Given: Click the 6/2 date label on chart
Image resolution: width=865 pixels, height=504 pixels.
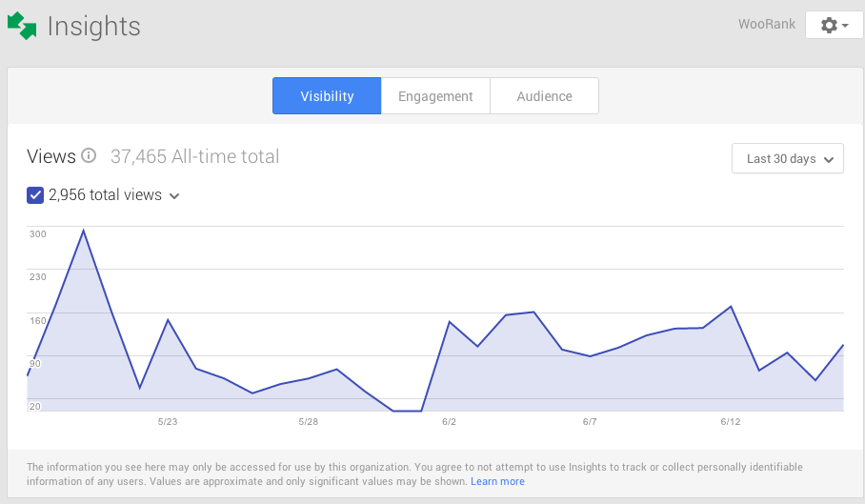Looking at the screenshot, I should pyautogui.click(x=449, y=422).
